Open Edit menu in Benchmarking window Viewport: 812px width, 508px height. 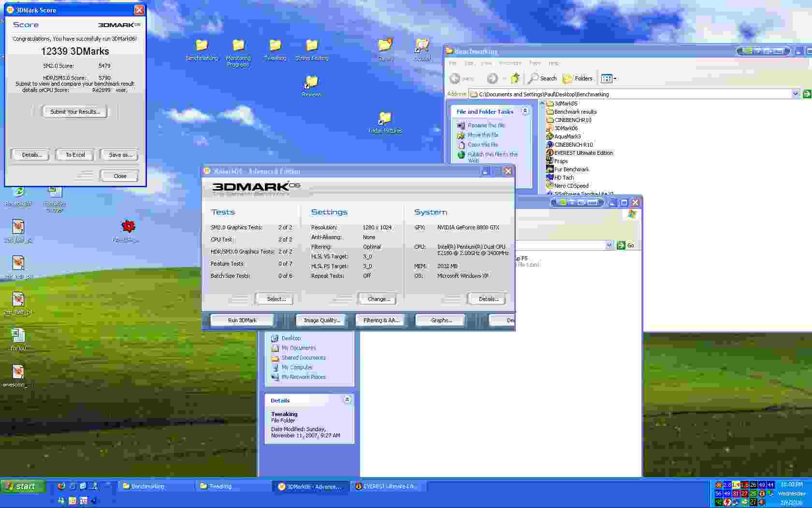pyautogui.click(x=469, y=63)
